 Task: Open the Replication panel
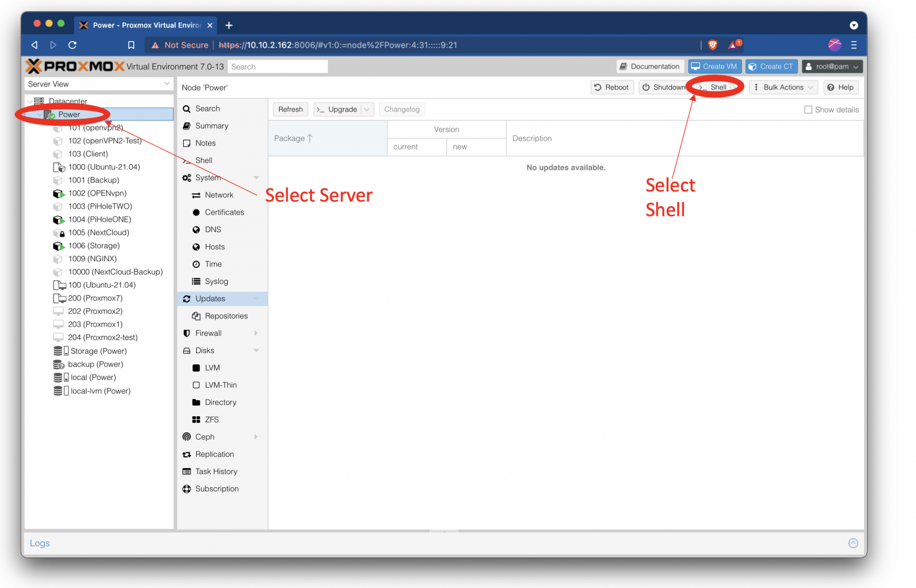[x=215, y=454]
